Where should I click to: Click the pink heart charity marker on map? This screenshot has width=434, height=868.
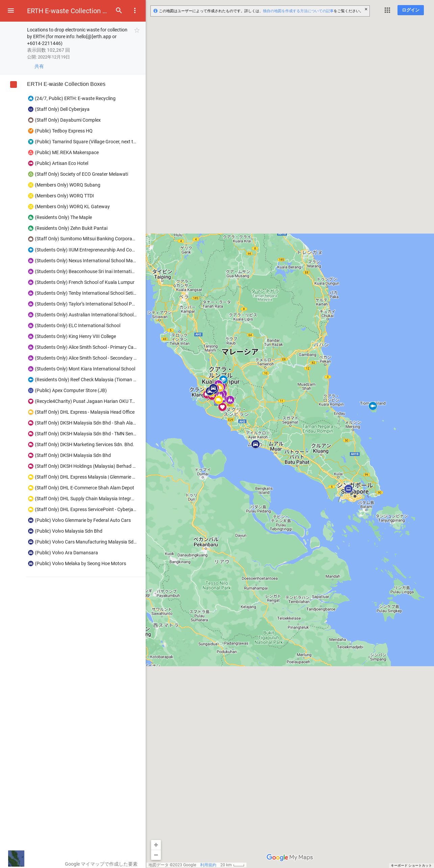tap(222, 407)
